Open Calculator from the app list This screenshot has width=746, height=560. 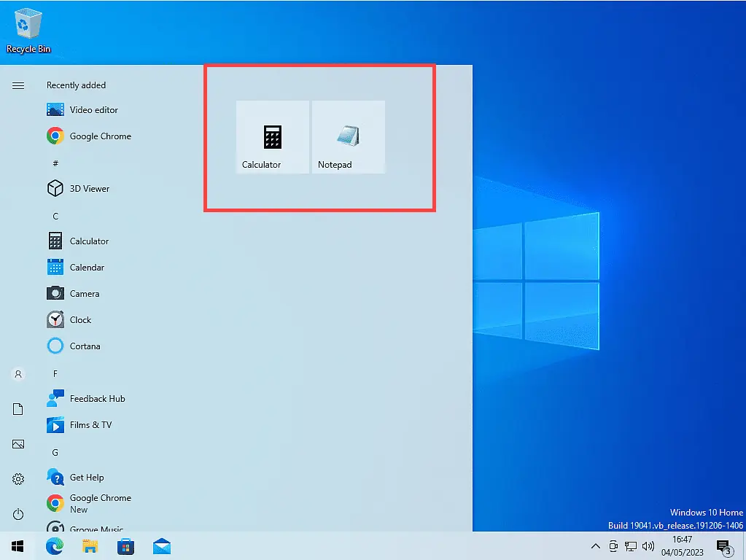pos(88,241)
